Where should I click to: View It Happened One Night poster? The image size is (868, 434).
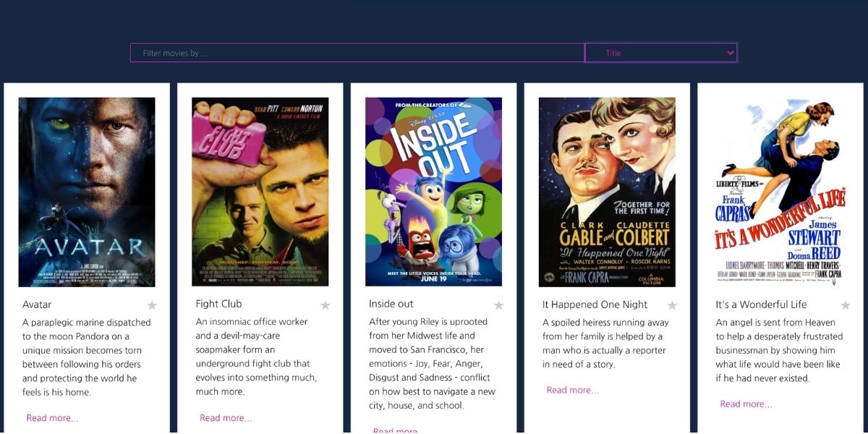(x=607, y=192)
